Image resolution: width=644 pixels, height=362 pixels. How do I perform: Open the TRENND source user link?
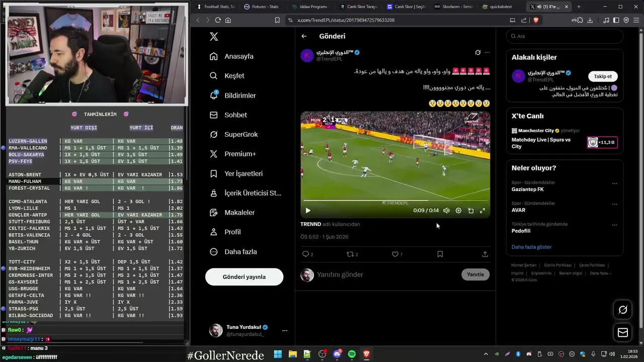[x=310, y=224]
